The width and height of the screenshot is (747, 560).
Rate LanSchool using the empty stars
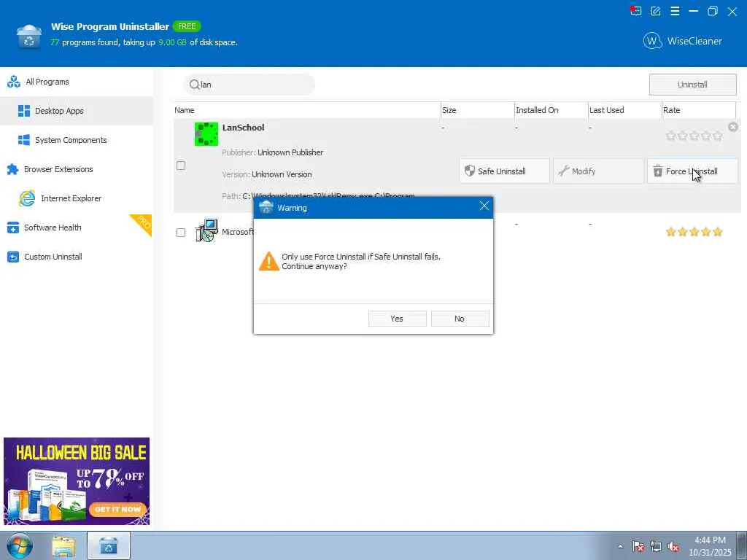pyautogui.click(x=694, y=136)
